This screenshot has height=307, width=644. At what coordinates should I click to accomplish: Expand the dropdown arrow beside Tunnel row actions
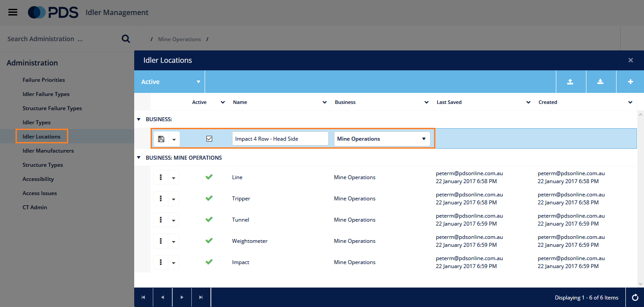(174, 220)
